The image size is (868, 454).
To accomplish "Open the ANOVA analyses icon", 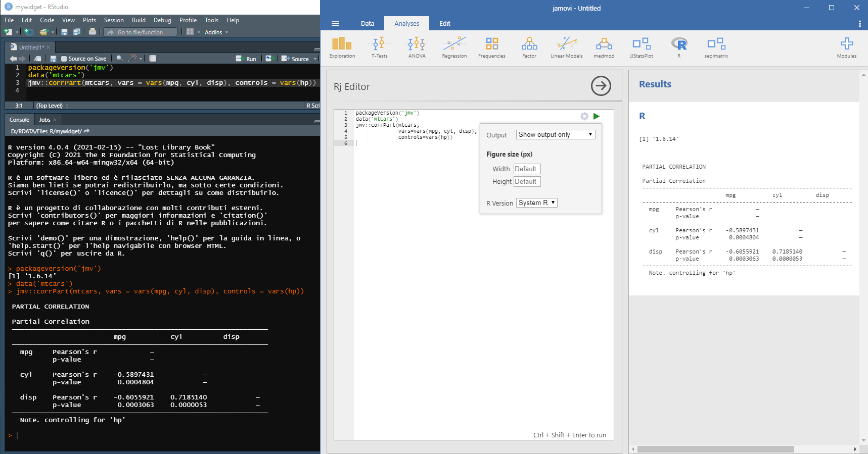I will tap(417, 48).
